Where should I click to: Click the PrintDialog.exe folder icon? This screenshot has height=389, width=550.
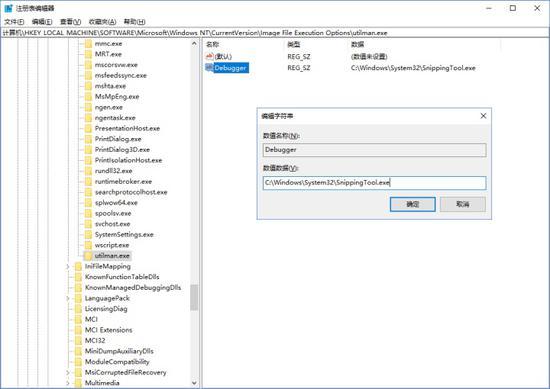88,139
